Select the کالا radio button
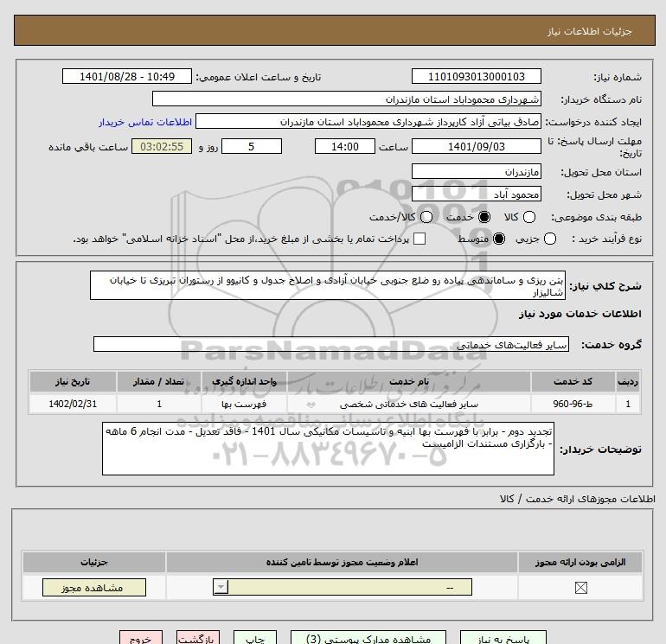666x644 pixels. (x=529, y=217)
